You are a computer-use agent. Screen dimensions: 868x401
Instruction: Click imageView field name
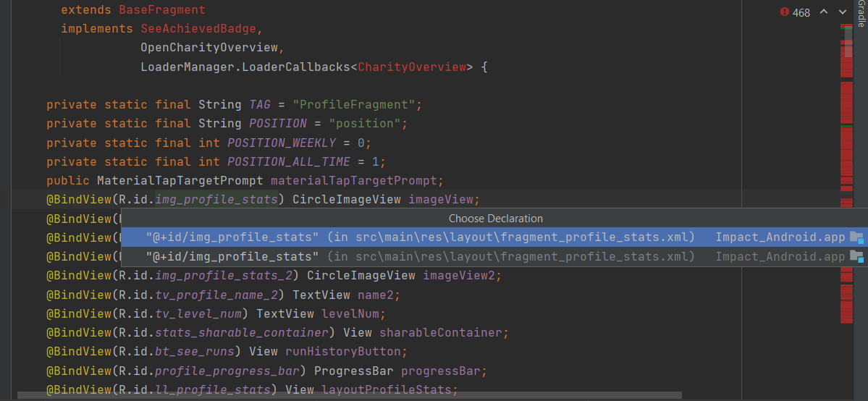coord(440,199)
